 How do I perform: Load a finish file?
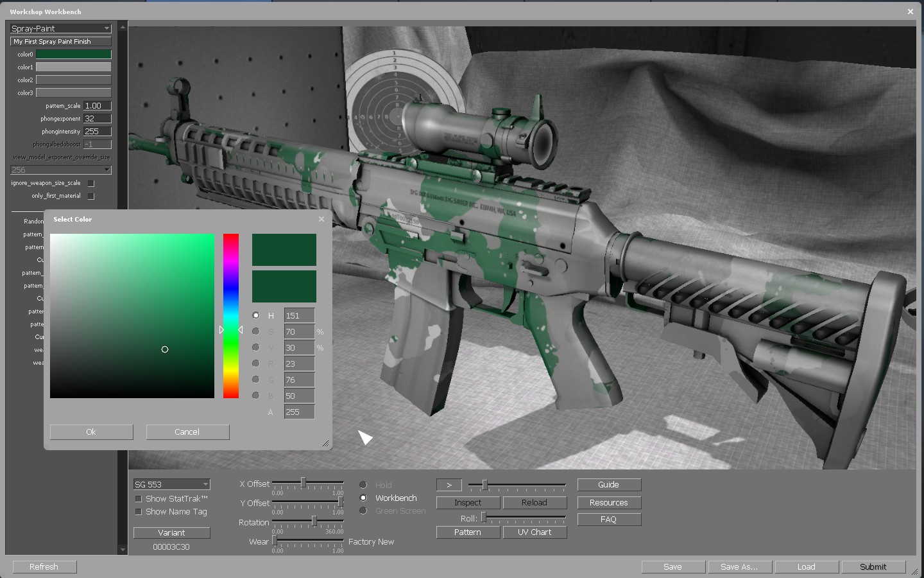click(x=807, y=567)
